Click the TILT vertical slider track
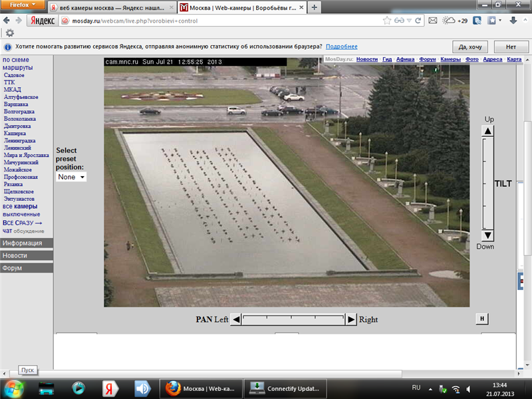532x399 pixels. click(x=487, y=184)
